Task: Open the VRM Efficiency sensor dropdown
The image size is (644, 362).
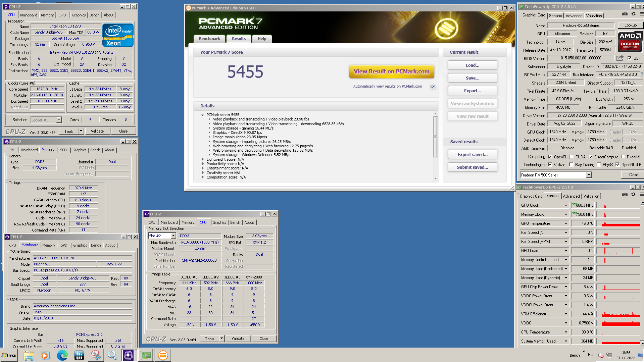Action: [x=566, y=314]
